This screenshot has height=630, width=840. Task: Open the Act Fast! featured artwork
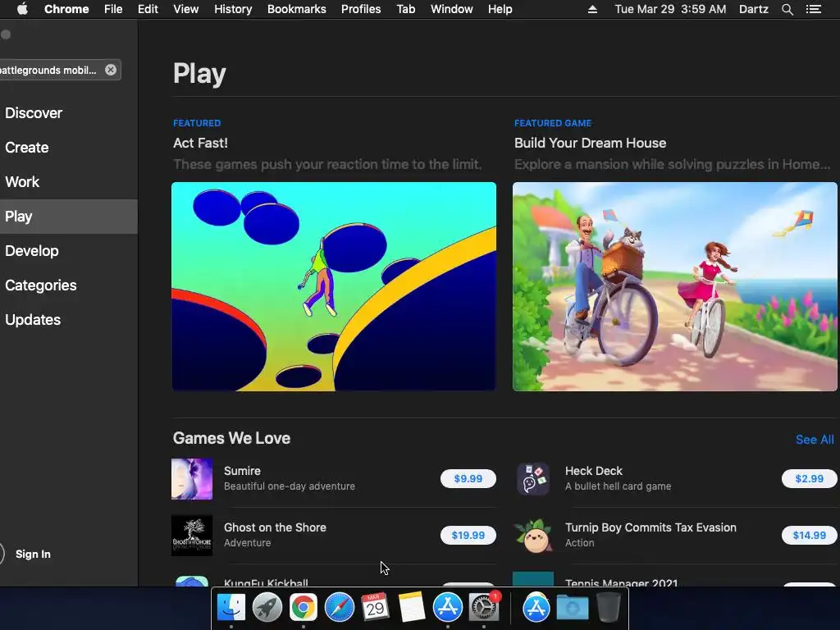[x=334, y=286]
